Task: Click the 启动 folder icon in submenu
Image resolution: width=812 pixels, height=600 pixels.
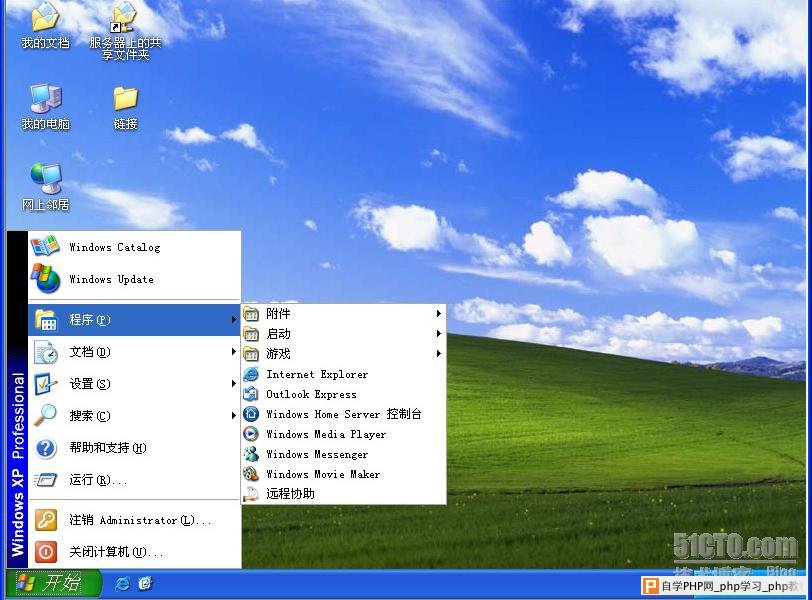Action: (x=251, y=334)
